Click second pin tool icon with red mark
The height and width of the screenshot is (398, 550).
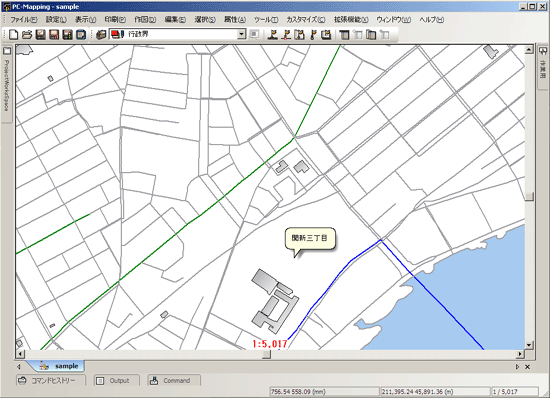(x=286, y=34)
